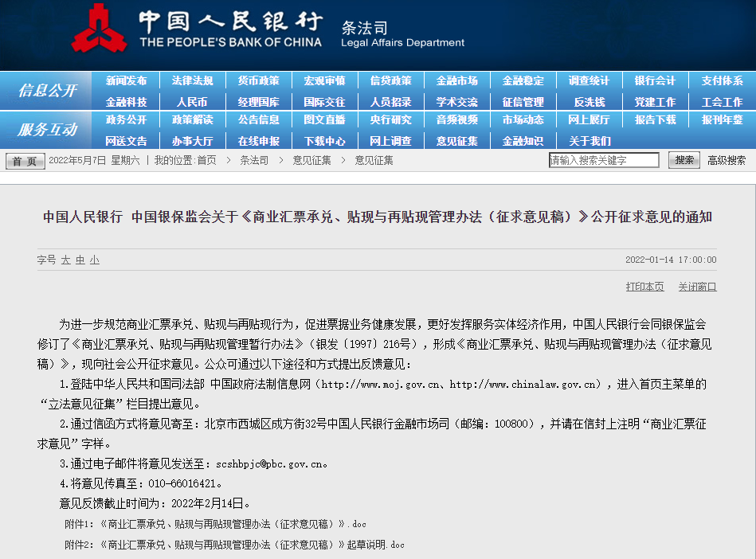Image resolution: width=756 pixels, height=559 pixels.
Task: Open the 反洗钱 anti-money laundering menu
Action: tap(589, 100)
